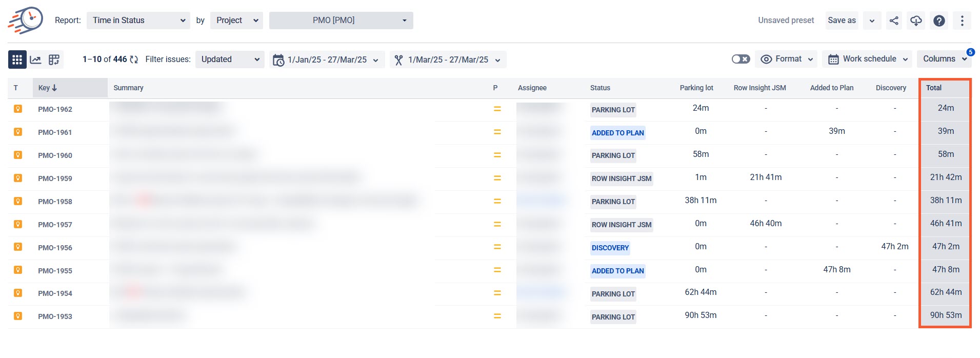The image size is (980, 358).
Task: Click the Time in Status app logo
Action: 26,21
